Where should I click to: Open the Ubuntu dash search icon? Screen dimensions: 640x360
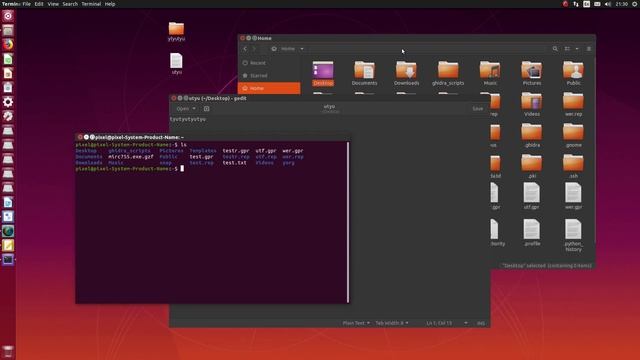[8, 16]
